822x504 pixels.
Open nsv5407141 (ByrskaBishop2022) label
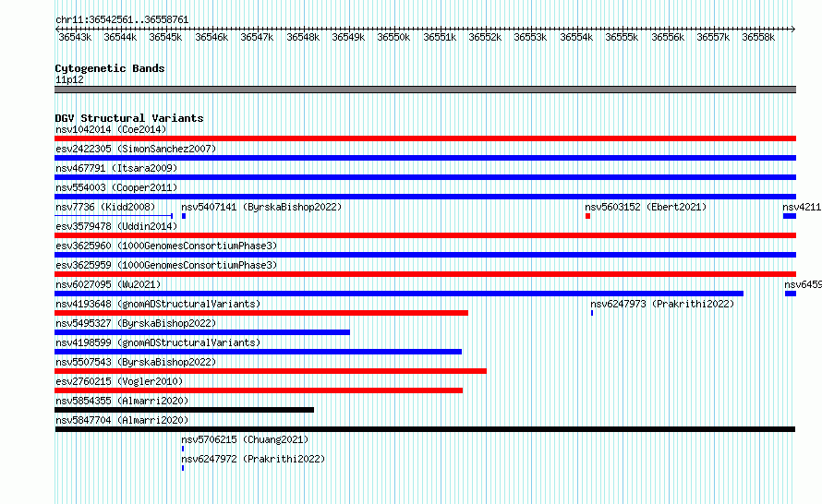pos(261,207)
